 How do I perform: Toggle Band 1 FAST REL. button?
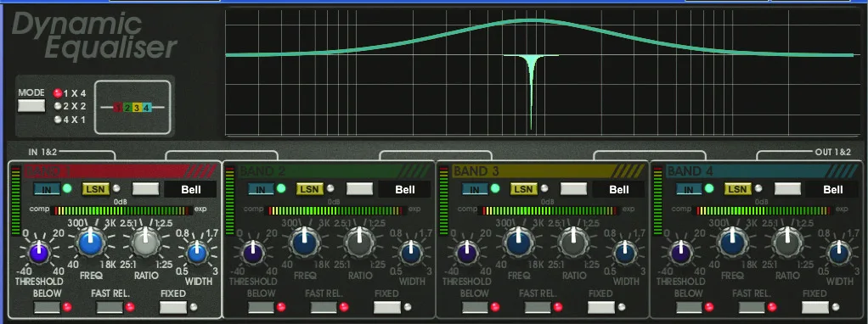tap(110, 307)
